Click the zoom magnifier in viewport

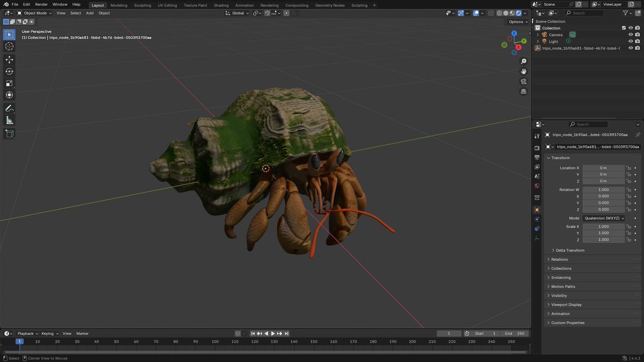[524, 62]
